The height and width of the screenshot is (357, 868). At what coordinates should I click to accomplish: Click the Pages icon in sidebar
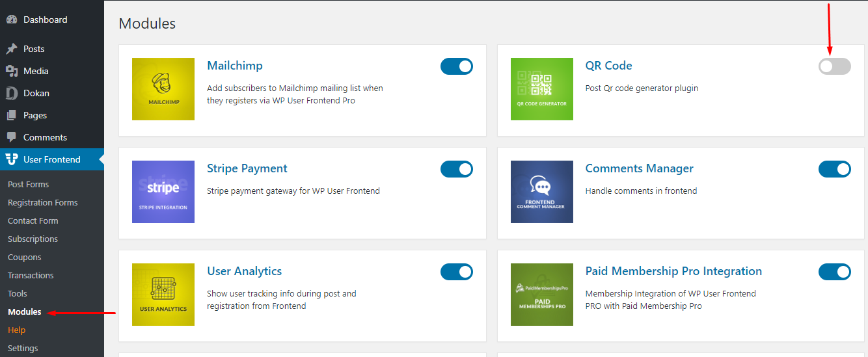(x=12, y=115)
